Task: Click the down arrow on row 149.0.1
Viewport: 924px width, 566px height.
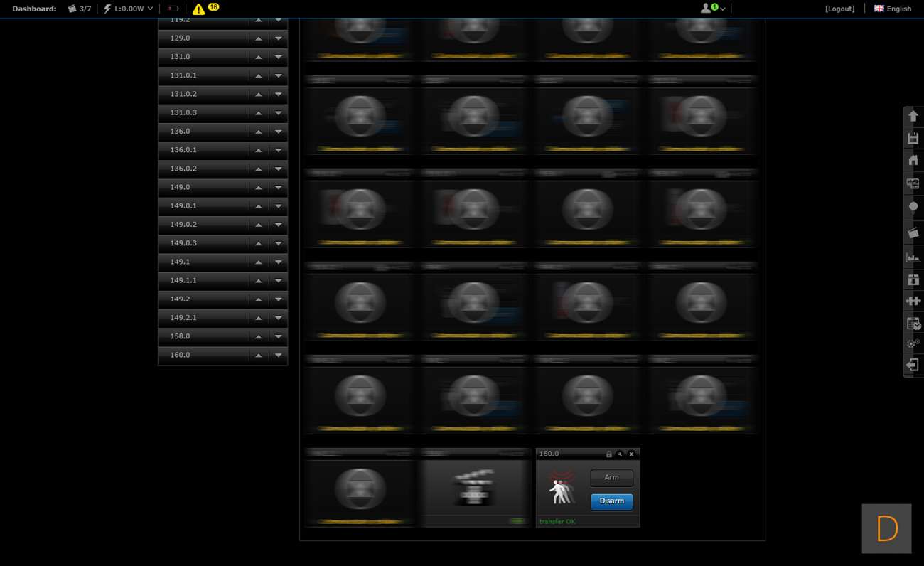Action: click(279, 206)
